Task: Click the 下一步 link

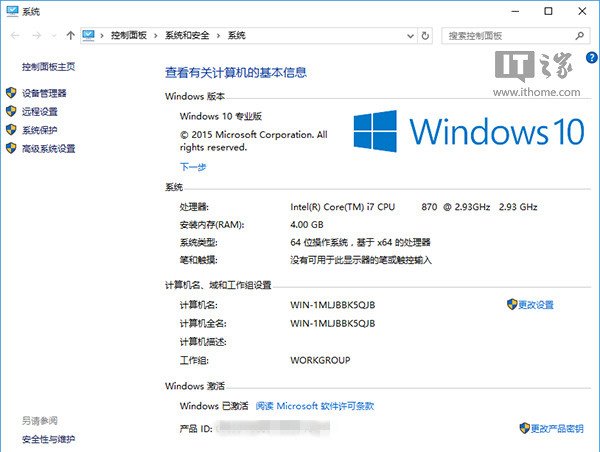Action: coord(193,167)
